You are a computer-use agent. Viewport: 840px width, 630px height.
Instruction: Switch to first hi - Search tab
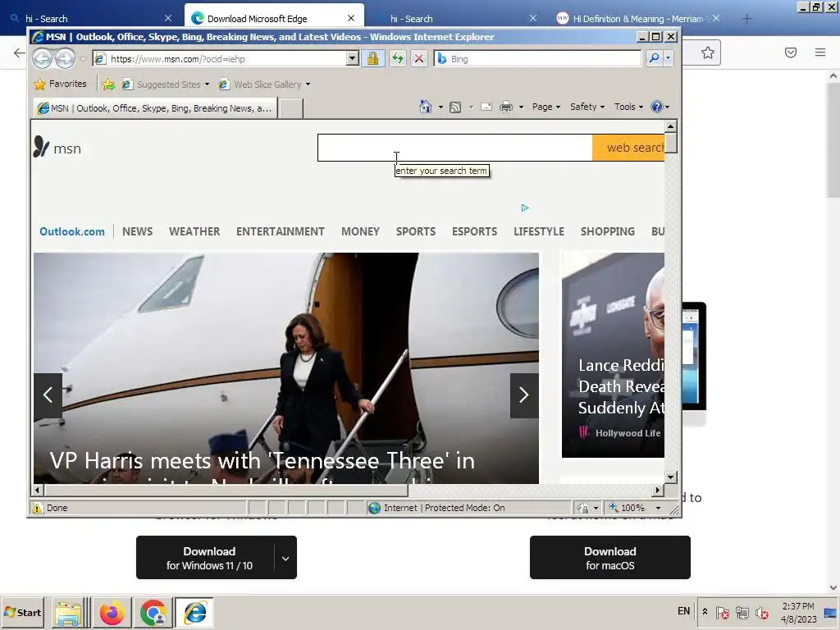pos(91,19)
